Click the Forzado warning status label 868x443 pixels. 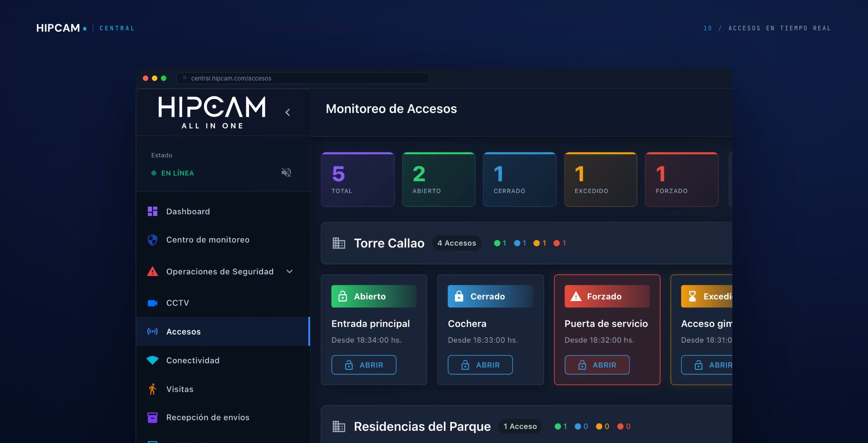(607, 297)
